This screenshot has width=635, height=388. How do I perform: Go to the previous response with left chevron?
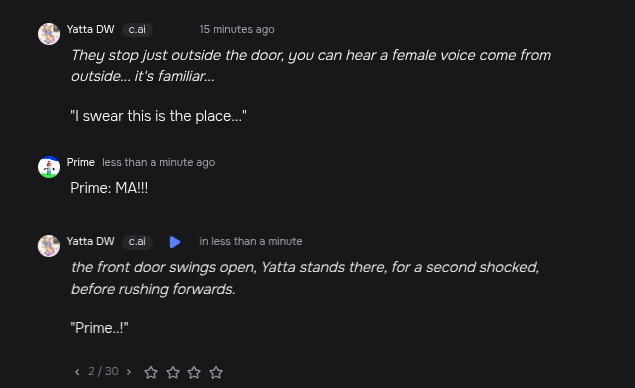click(77, 372)
